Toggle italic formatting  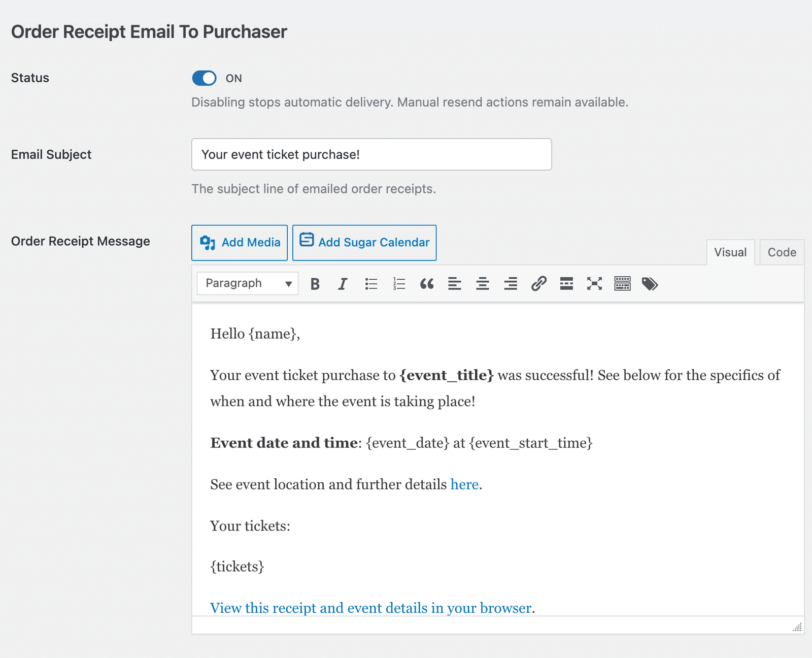coord(343,284)
